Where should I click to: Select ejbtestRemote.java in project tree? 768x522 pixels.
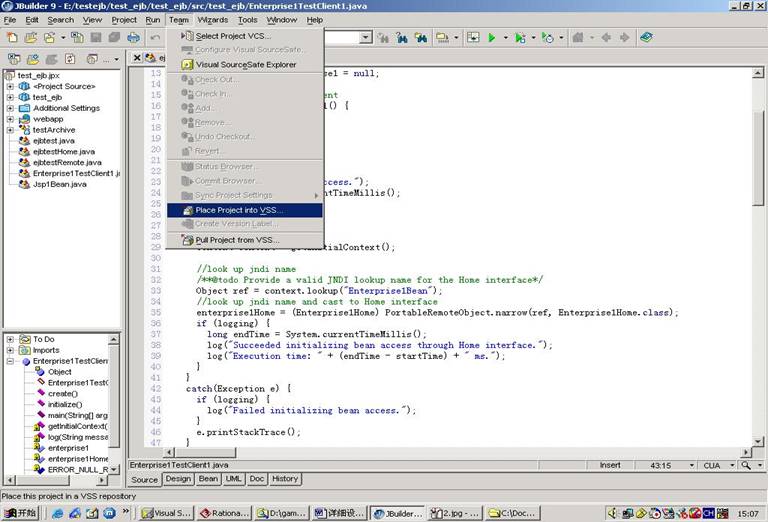67,163
